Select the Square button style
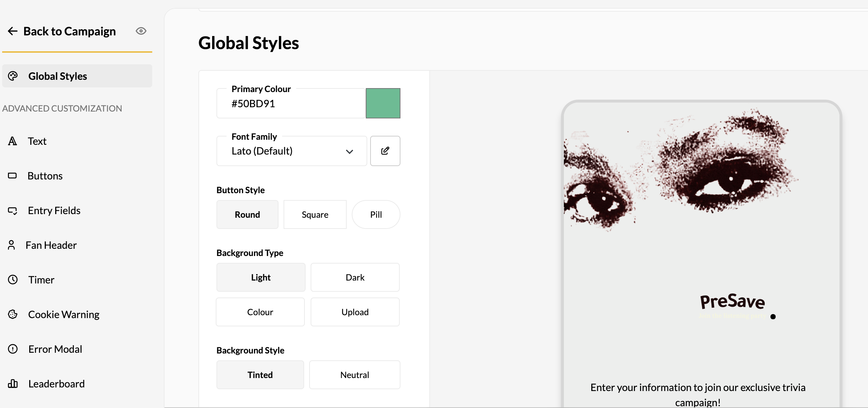The image size is (868, 408). (315, 214)
